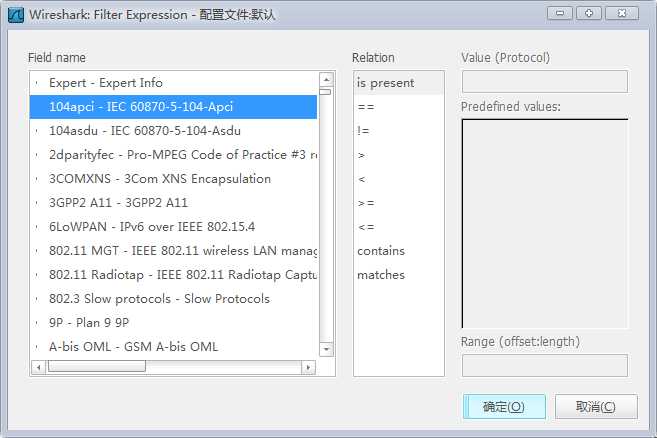Image resolution: width=657 pixels, height=438 pixels.
Task: Close the Filter Expression dialog
Action: coord(622,13)
